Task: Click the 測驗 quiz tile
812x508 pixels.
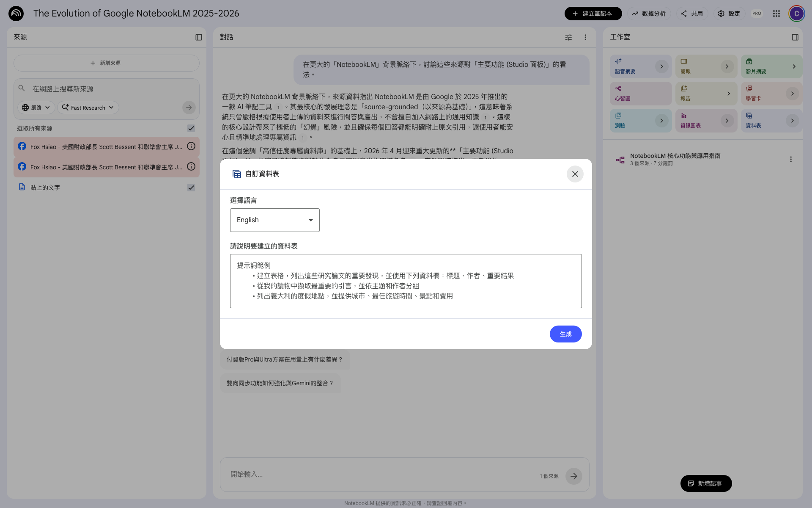Action: (640, 121)
